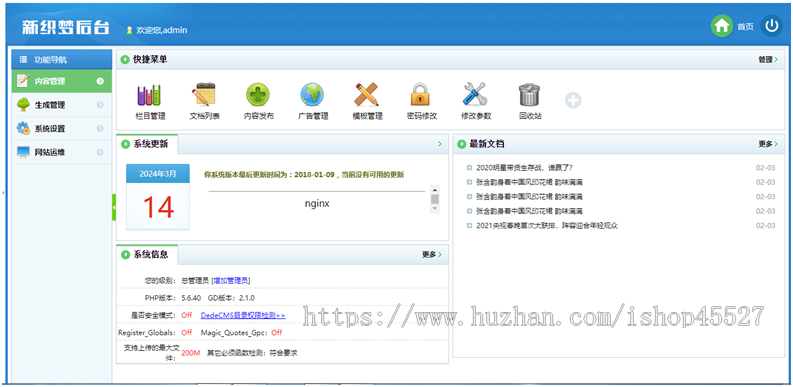This screenshot has width=793, height=387.
Task: Click the 更多 link in 系统信息
Action: coord(432,254)
